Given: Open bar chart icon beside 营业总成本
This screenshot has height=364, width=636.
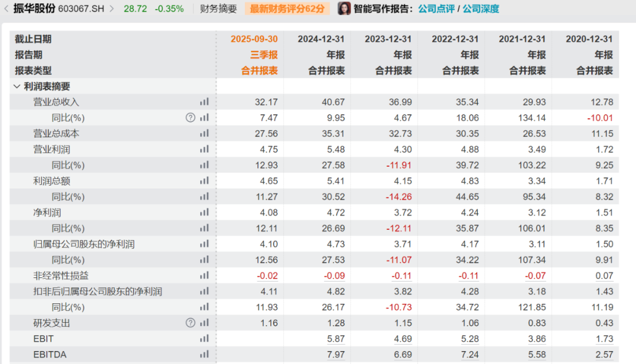Looking at the screenshot, I should (x=204, y=134).
